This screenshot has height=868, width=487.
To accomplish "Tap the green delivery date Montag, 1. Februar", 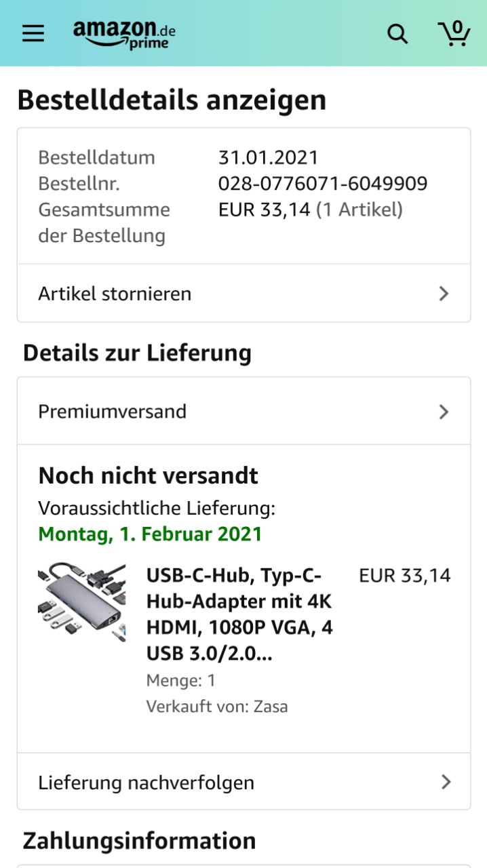I will pyautogui.click(x=150, y=534).
